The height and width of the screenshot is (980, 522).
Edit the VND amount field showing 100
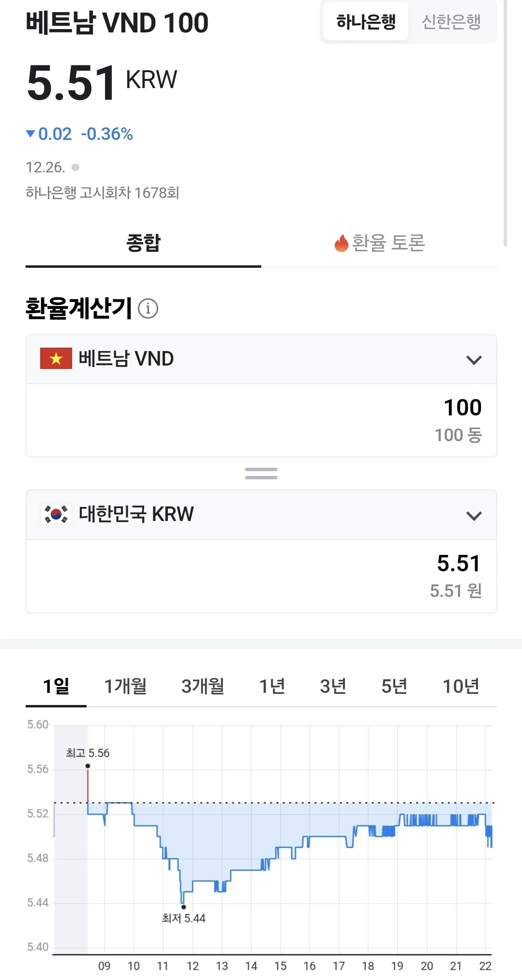[261, 420]
